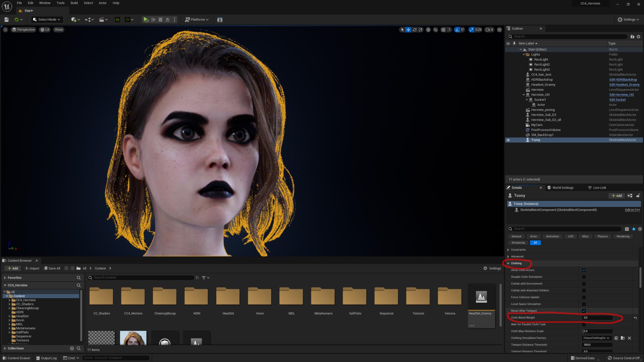The height and width of the screenshot is (362, 644).
Task: Switch Details to property matrix table icon
Action: (627, 229)
